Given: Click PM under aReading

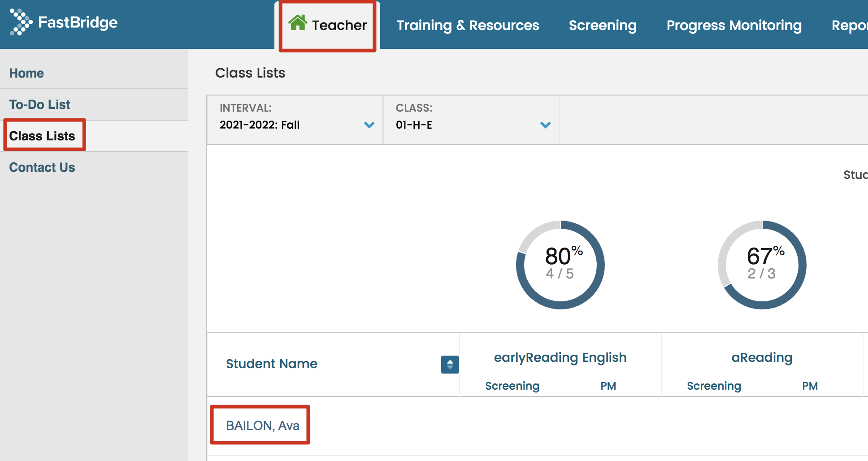Looking at the screenshot, I should pyautogui.click(x=810, y=386).
